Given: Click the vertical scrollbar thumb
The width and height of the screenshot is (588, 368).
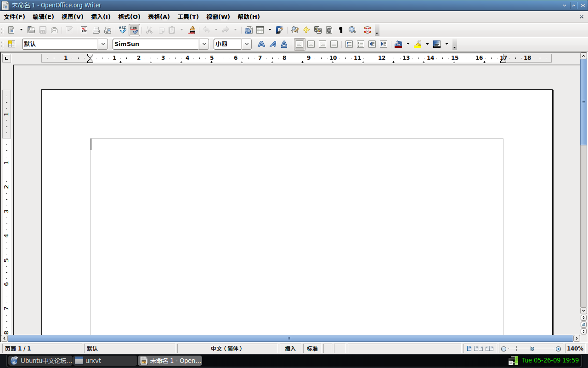Looking at the screenshot, I should click(583, 102).
